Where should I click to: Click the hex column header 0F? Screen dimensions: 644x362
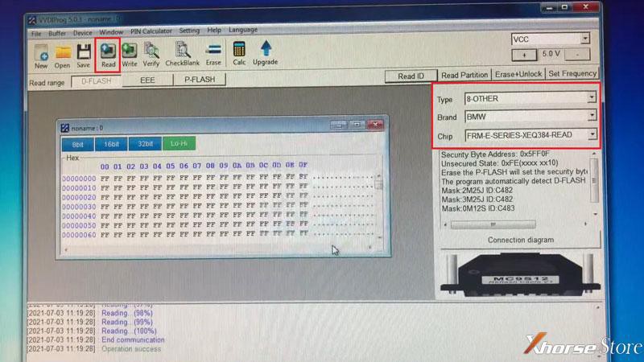point(303,165)
